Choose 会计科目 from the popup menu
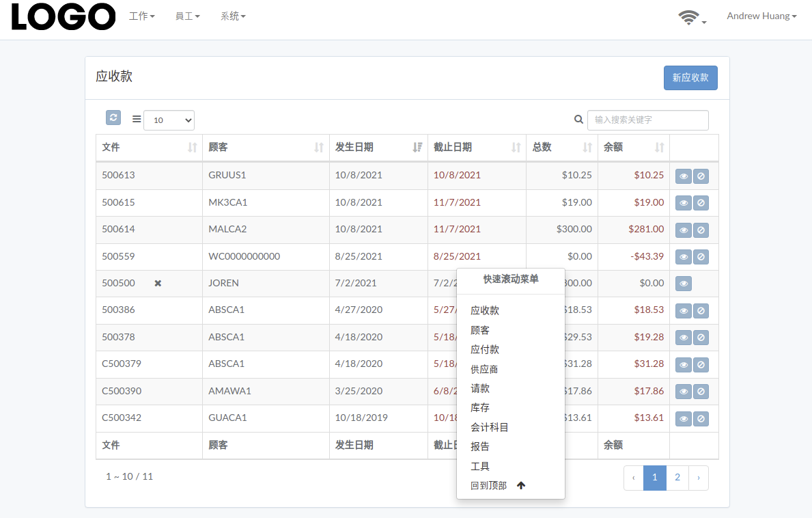812x518 pixels. click(490, 427)
